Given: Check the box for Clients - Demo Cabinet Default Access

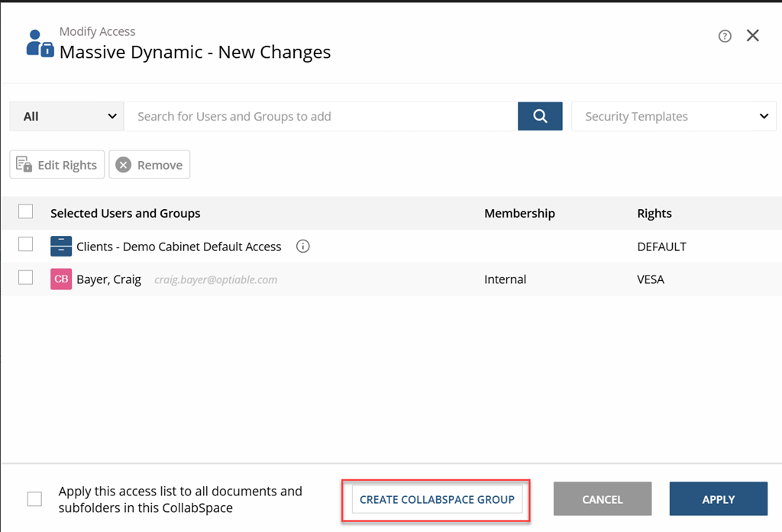Looking at the screenshot, I should (x=25, y=244).
